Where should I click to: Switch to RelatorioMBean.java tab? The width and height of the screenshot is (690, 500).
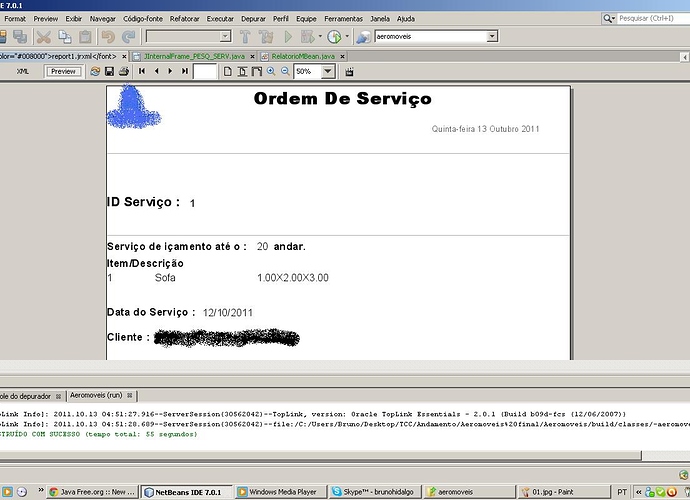click(303, 56)
